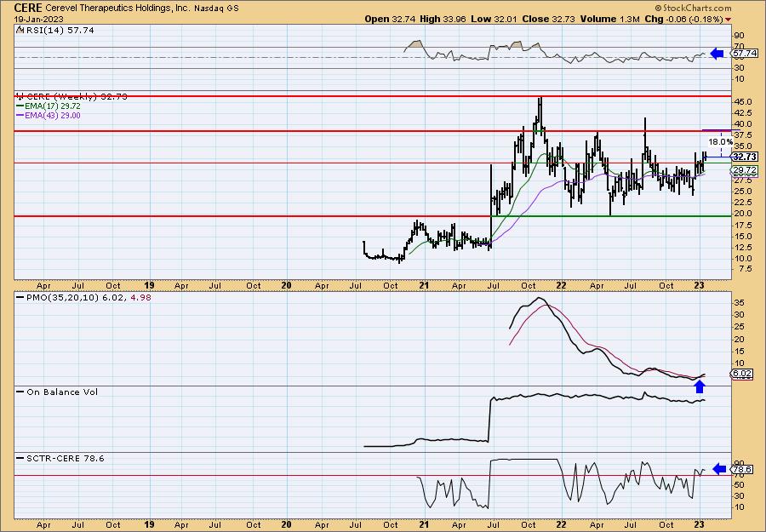The width and height of the screenshot is (766, 532).
Task: Click the EMA(43) 29.00 legend entry
Action: 49,116
